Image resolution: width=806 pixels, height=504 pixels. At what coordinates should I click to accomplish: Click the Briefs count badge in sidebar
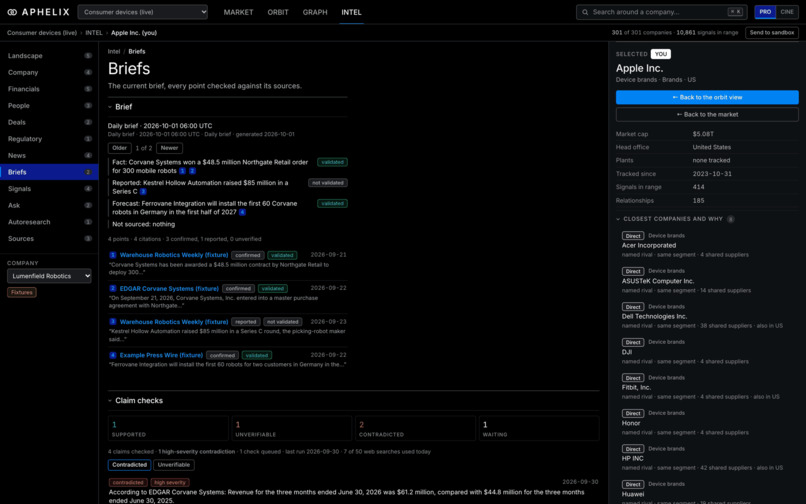click(x=88, y=172)
